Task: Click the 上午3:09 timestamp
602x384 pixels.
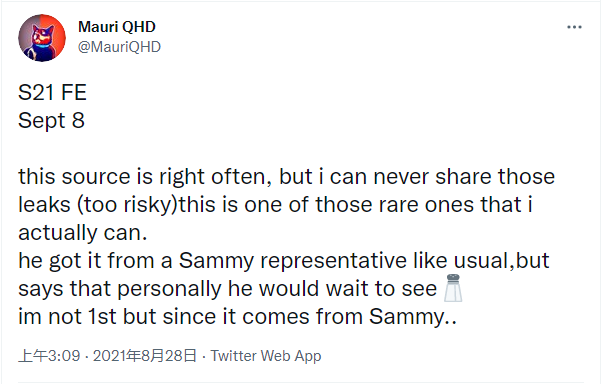Action: 49,356
